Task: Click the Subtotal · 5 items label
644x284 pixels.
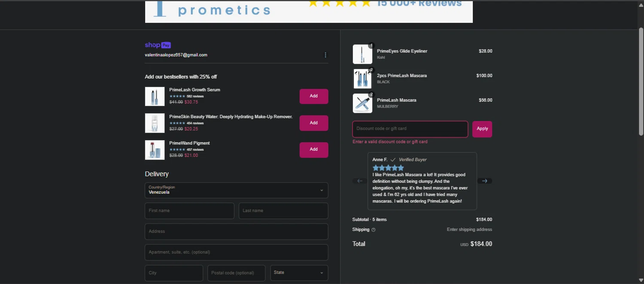Action: point(369,220)
